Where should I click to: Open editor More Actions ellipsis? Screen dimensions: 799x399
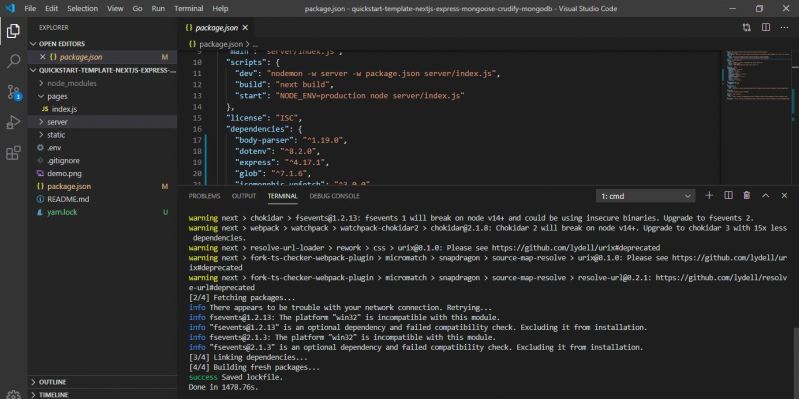(x=784, y=28)
